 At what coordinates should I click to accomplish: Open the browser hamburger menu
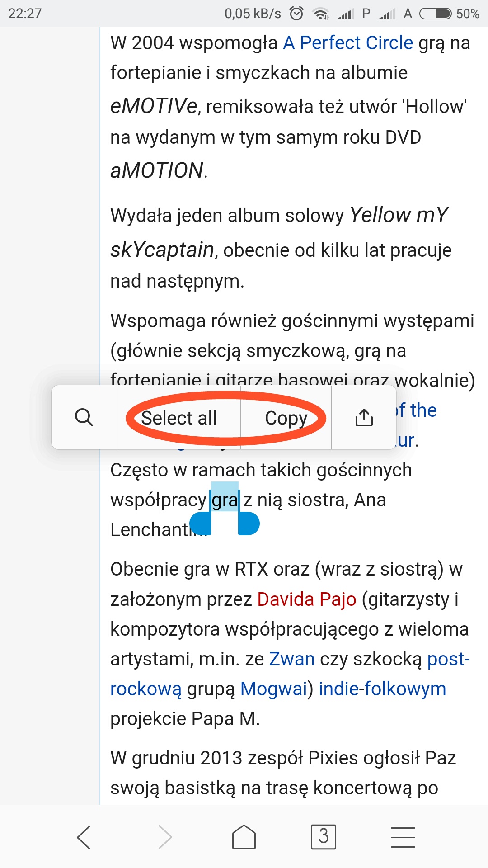[403, 837]
